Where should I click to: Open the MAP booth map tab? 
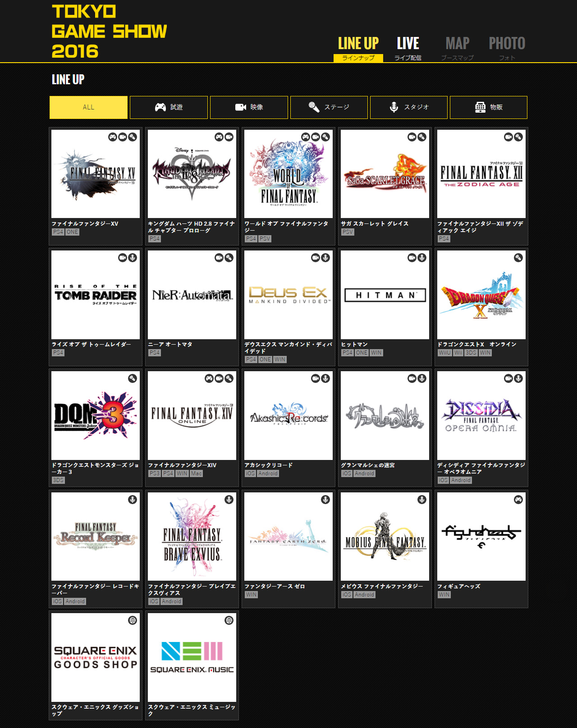click(458, 48)
